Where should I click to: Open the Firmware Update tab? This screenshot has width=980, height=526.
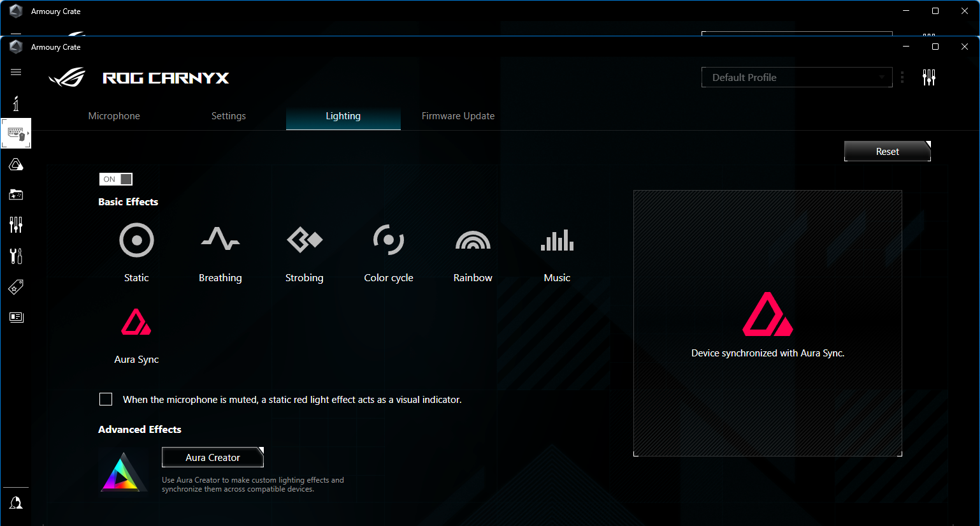[458, 116]
